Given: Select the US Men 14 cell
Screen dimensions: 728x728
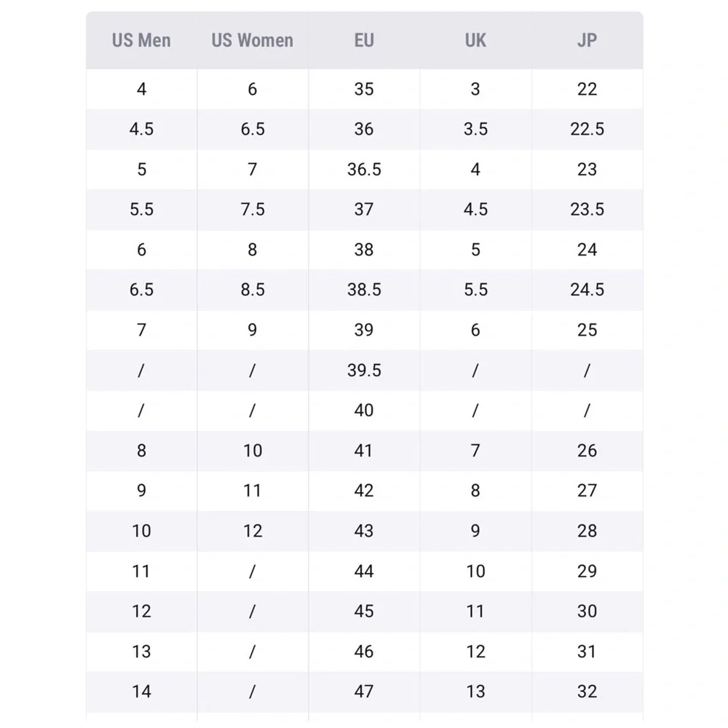Looking at the screenshot, I should tap(141, 692).
